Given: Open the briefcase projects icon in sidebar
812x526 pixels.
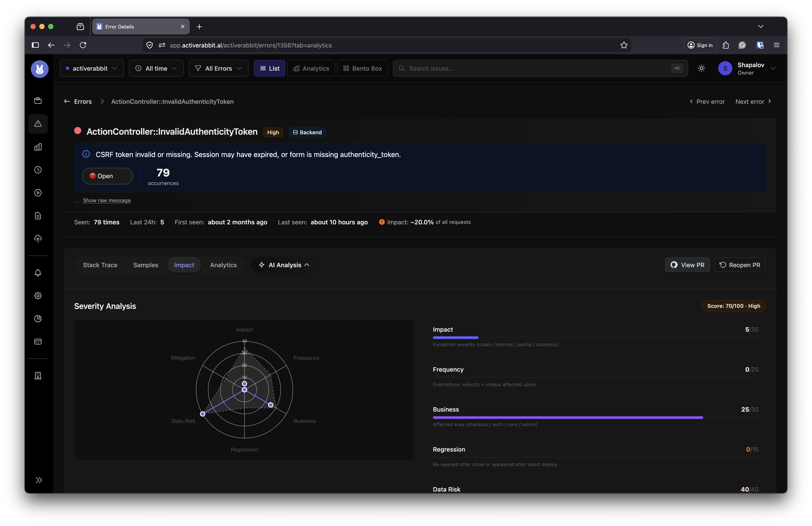Looking at the screenshot, I should [x=38, y=100].
